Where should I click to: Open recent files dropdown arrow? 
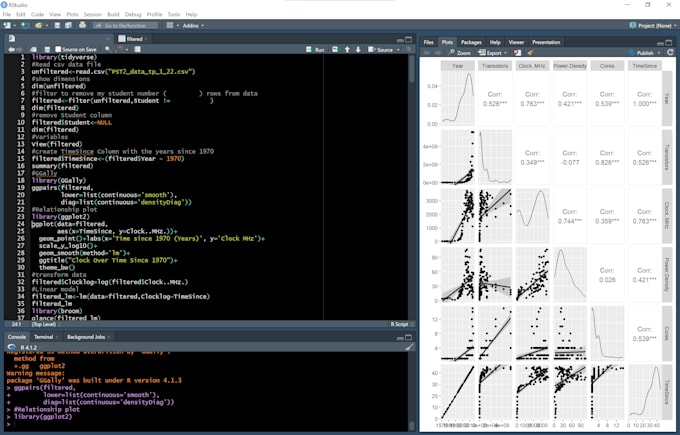tap(46, 26)
